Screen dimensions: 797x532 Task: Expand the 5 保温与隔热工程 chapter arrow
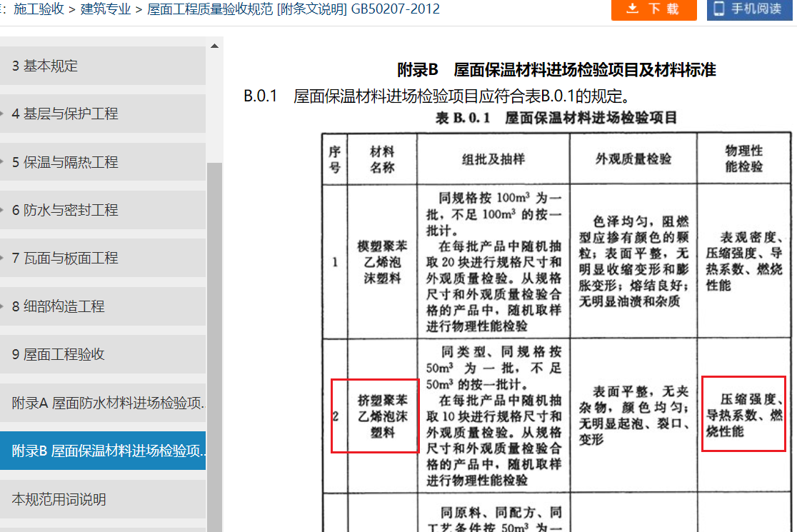pyautogui.click(x=3, y=162)
